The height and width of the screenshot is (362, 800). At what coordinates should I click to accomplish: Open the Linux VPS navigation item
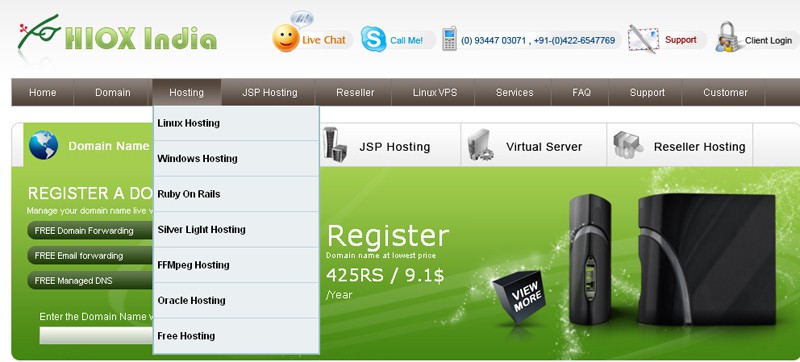[x=435, y=92]
